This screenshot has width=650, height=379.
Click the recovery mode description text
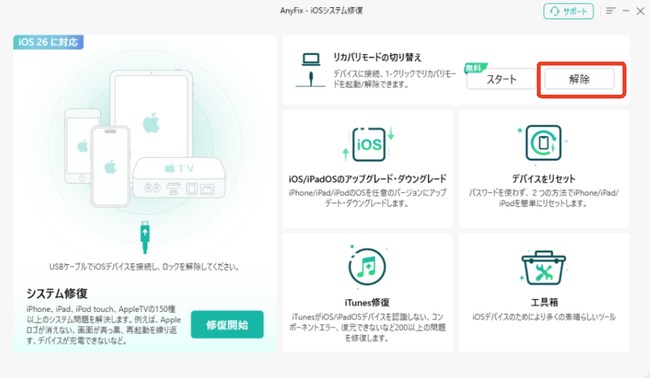coord(394,79)
